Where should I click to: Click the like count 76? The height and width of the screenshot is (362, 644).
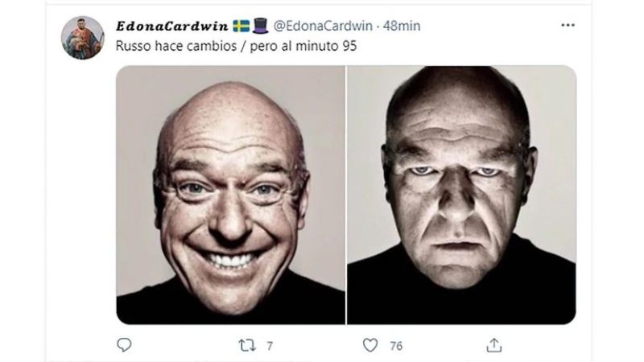(394, 346)
